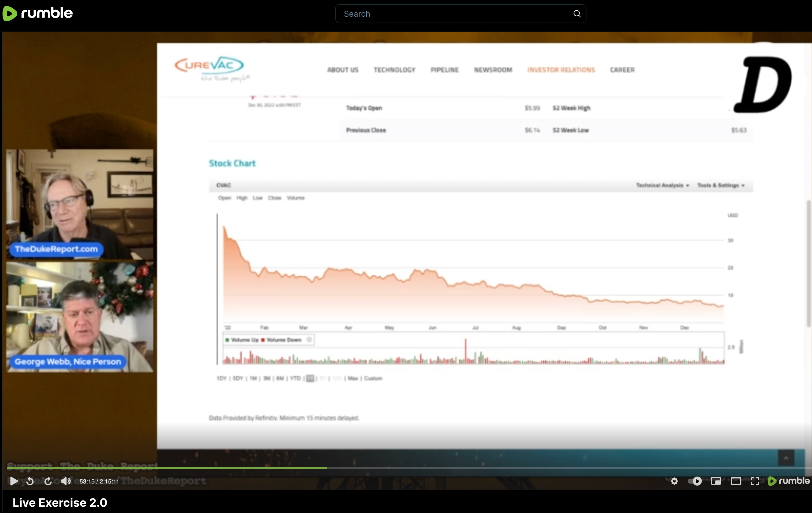The height and width of the screenshot is (513, 812).
Task: Click the Duke Report D logo
Action: pos(763,84)
